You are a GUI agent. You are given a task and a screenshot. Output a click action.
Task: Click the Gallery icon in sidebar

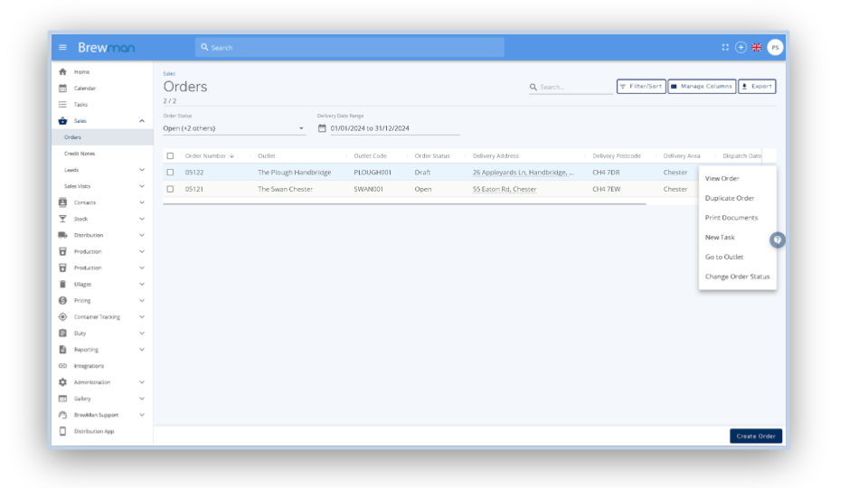62,399
